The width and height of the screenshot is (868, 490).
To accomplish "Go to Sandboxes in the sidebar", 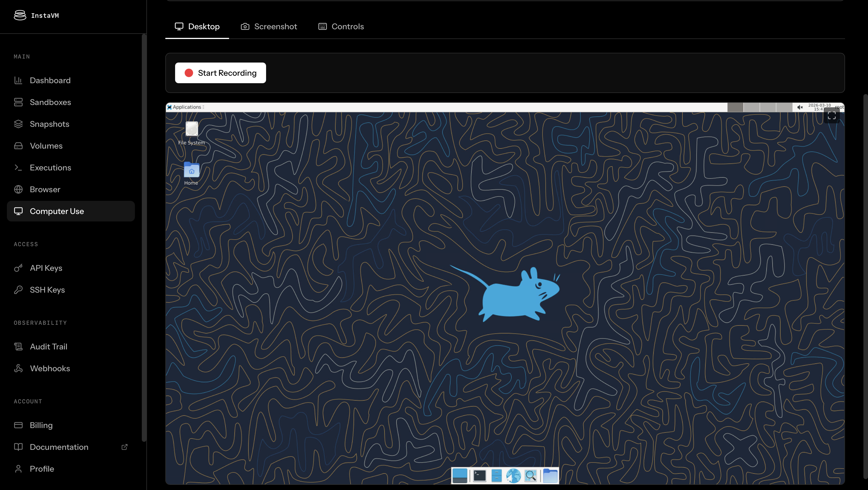I will [50, 102].
